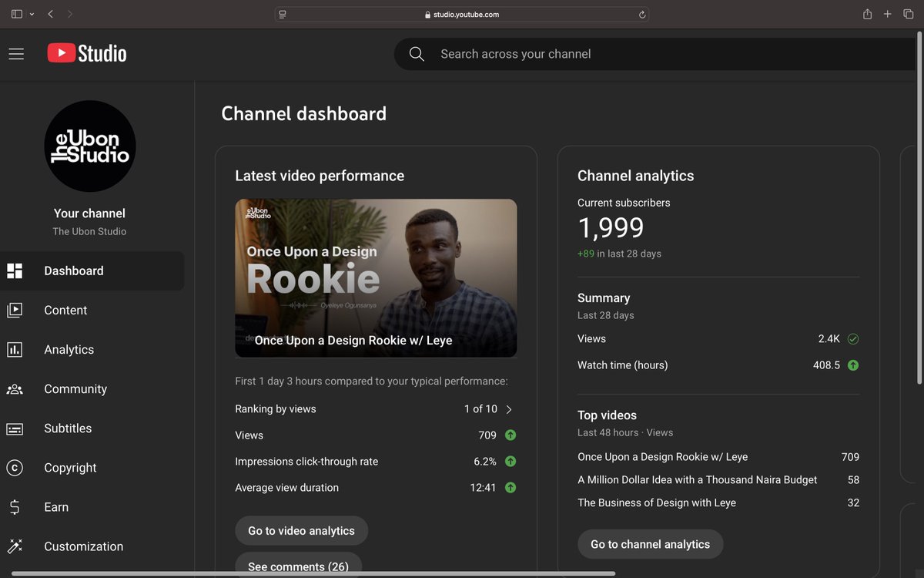This screenshot has height=578, width=924.
Task: Open Subtitles via its sidebar icon
Action: point(14,428)
